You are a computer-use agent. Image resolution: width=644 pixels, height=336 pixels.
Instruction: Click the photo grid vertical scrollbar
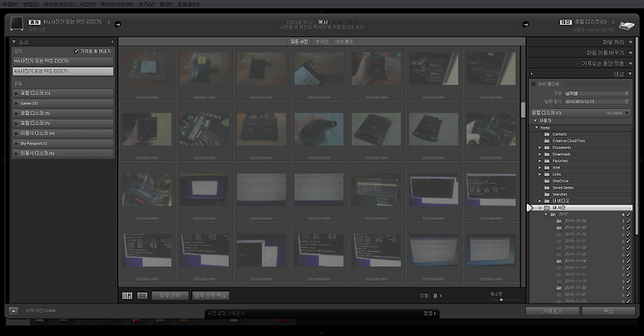(523, 110)
